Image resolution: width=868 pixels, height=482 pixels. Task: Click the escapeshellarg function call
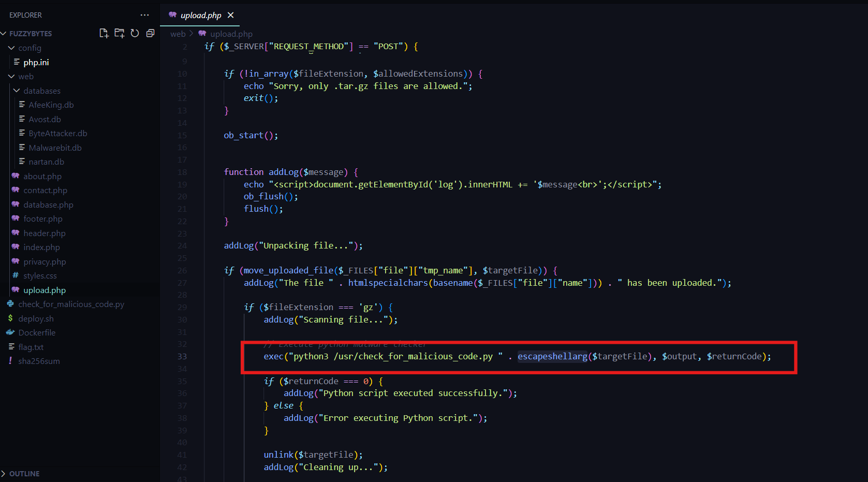(552, 356)
